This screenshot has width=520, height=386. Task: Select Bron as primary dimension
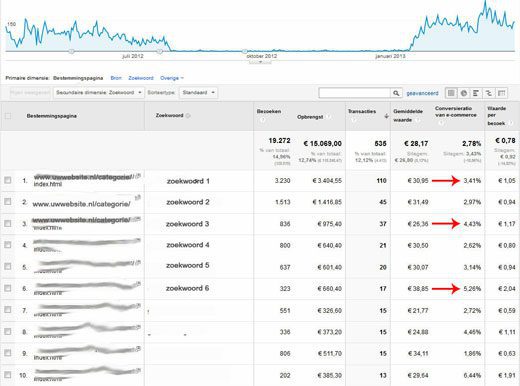point(116,78)
